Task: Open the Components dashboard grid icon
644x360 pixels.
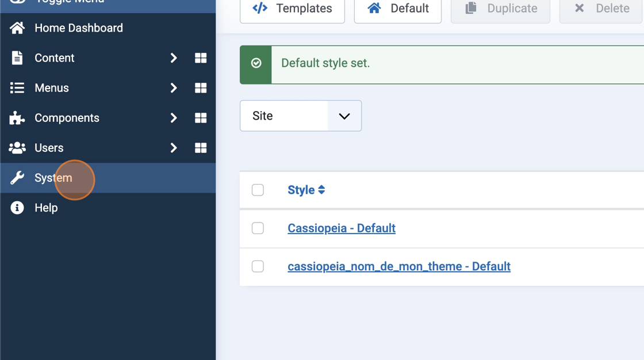Action: tap(201, 118)
